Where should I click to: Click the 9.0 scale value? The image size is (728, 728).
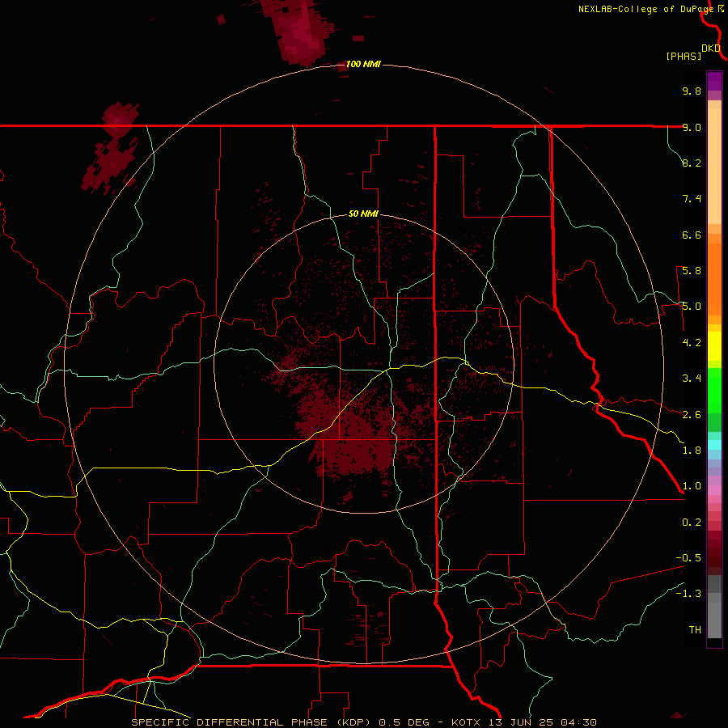[x=692, y=127]
